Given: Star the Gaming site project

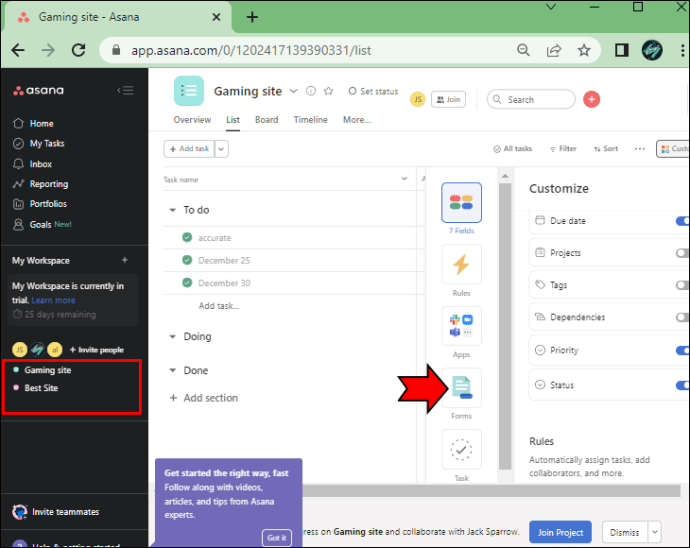Looking at the screenshot, I should click(x=328, y=91).
